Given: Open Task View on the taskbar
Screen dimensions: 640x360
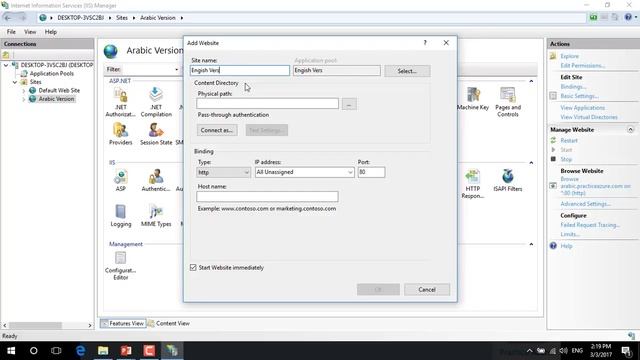Looking at the screenshot, I should [56, 351].
